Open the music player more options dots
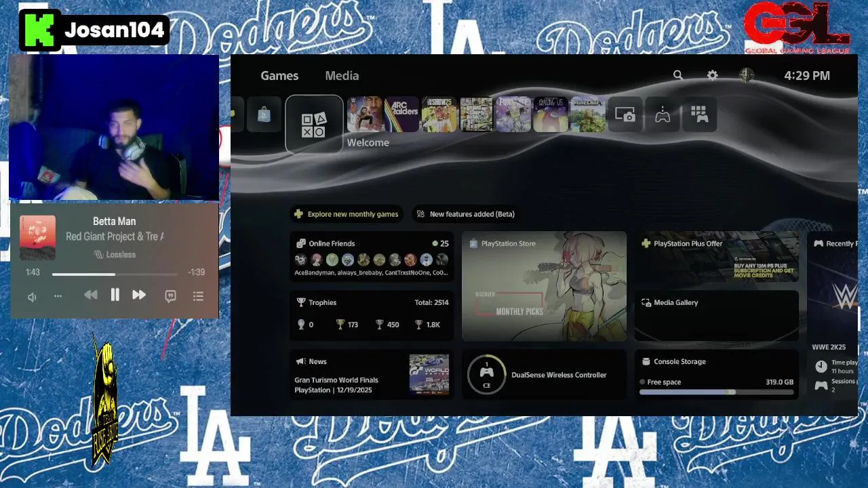The image size is (868, 488). (58, 296)
